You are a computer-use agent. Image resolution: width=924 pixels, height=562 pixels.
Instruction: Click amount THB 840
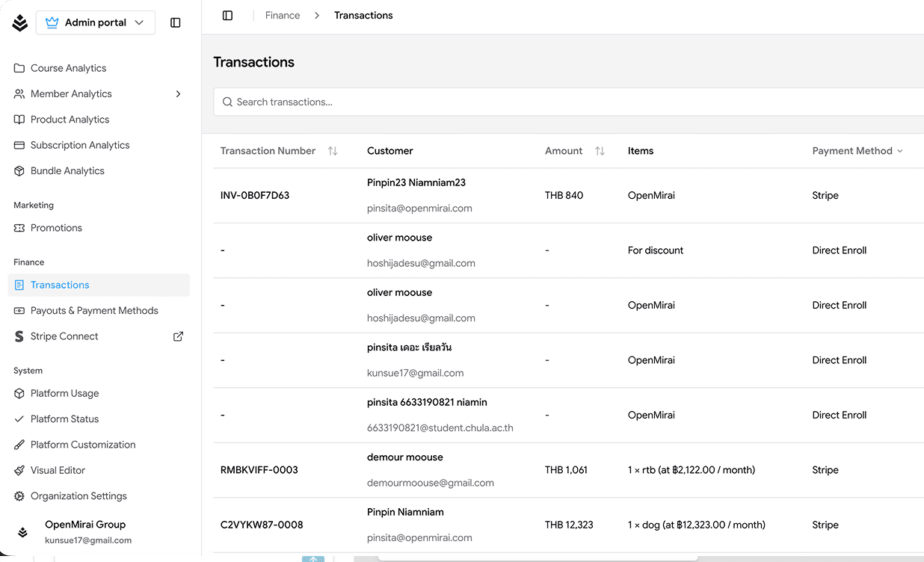point(564,196)
